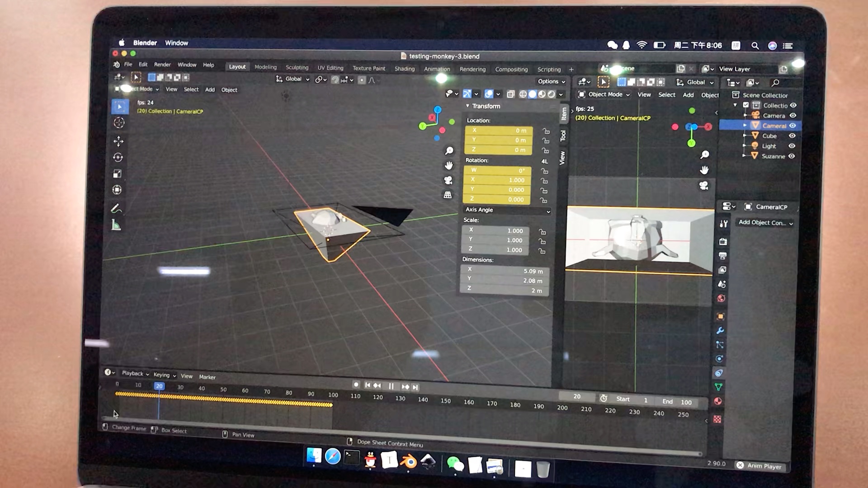868x488 pixels.
Task: Toggle visibility of Cube in outliner
Action: click(x=793, y=136)
